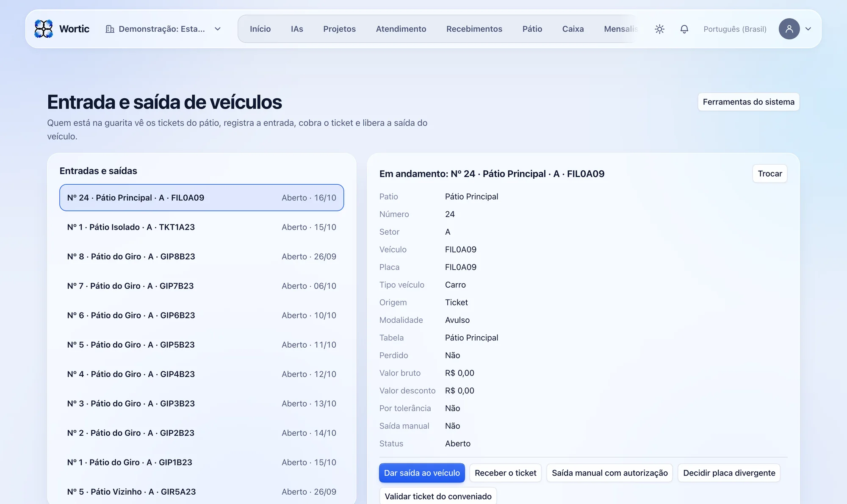Go to the Início tab
This screenshot has width=847, height=504.
click(x=260, y=29)
